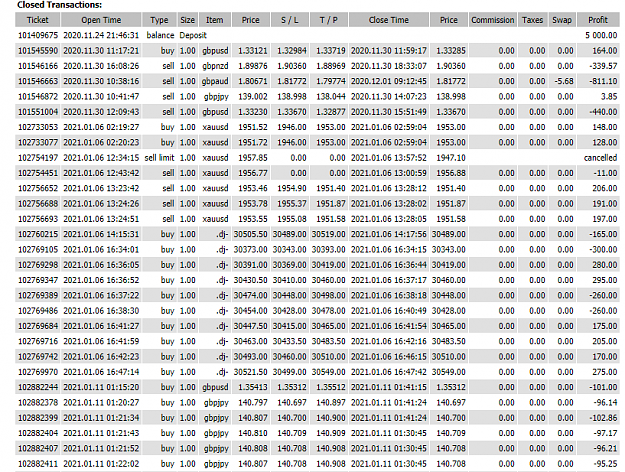The height and width of the screenshot is (472, 625).
Task: Click the cancelled status text
Action: coord(600,158)
